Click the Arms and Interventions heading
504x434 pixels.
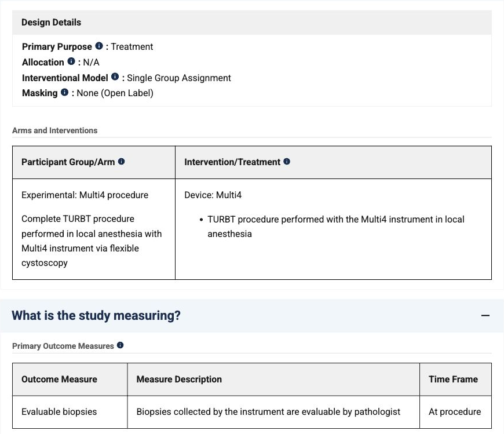tap(54, 130)
